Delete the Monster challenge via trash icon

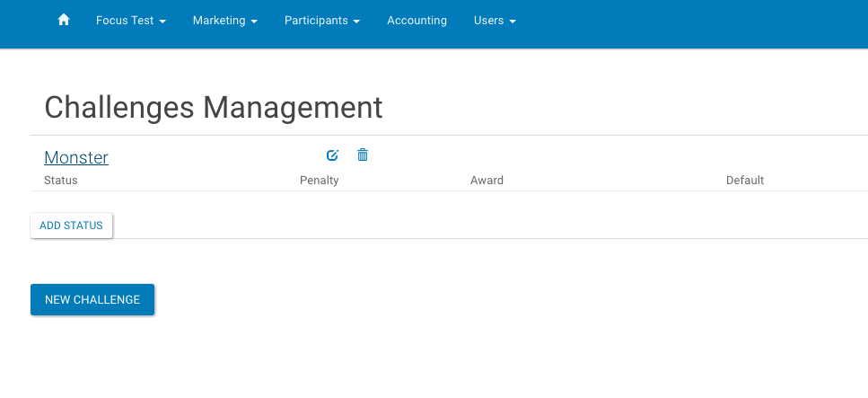(x=363, y=155)
